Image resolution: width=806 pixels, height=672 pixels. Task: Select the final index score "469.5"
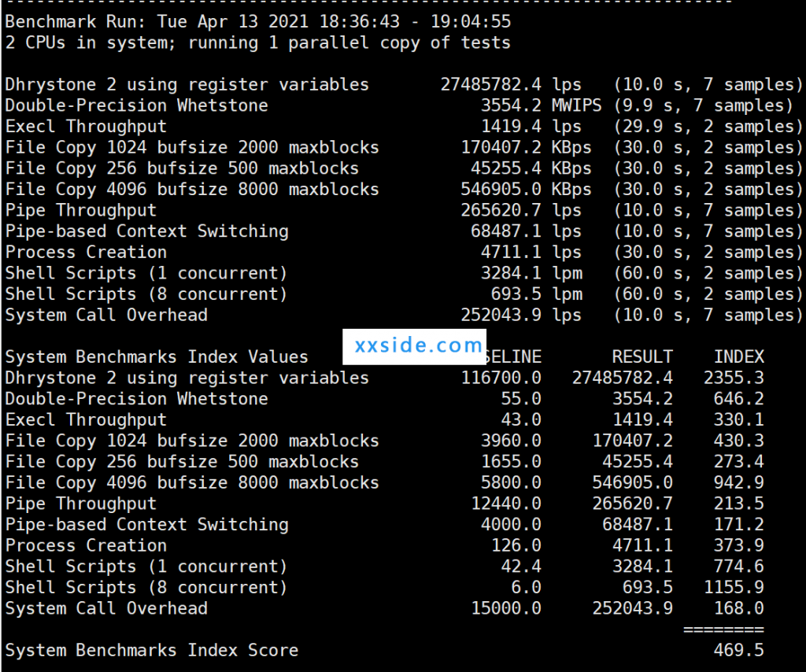coord(738,651)
